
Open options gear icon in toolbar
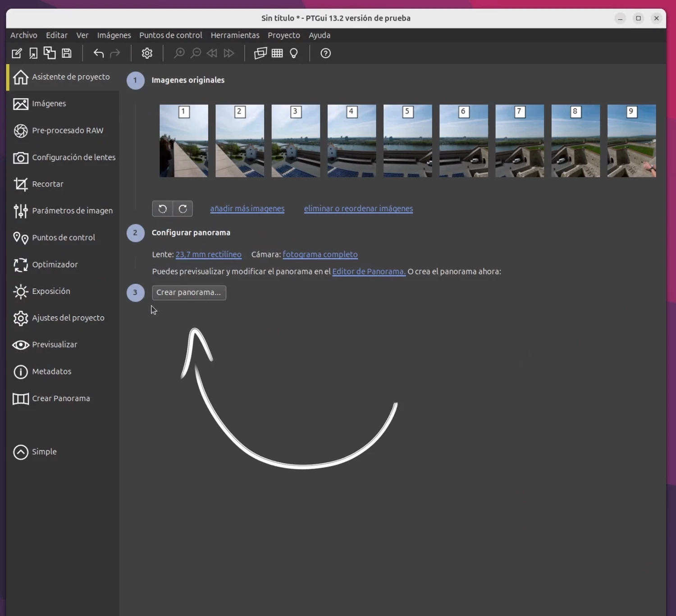click(147, 53)
